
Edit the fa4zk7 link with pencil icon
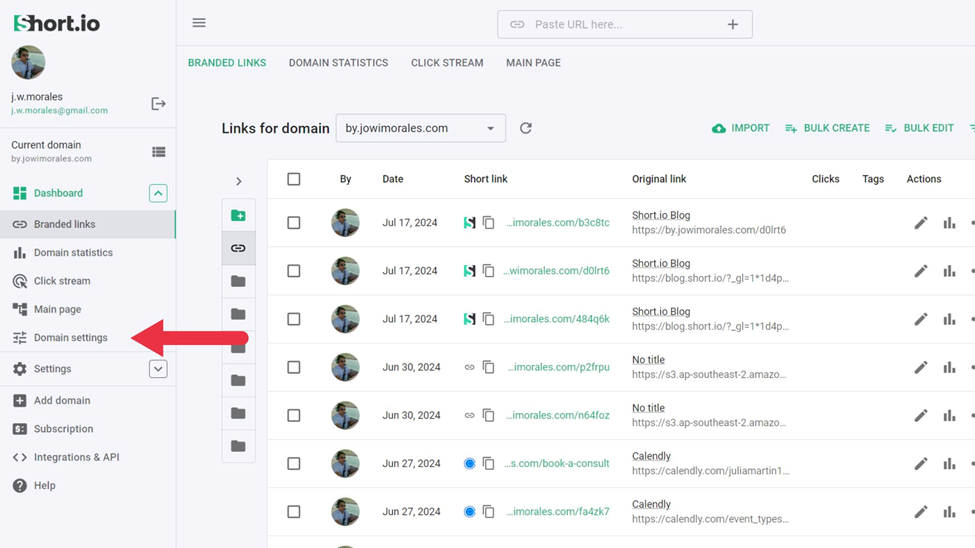coord(921,512)
